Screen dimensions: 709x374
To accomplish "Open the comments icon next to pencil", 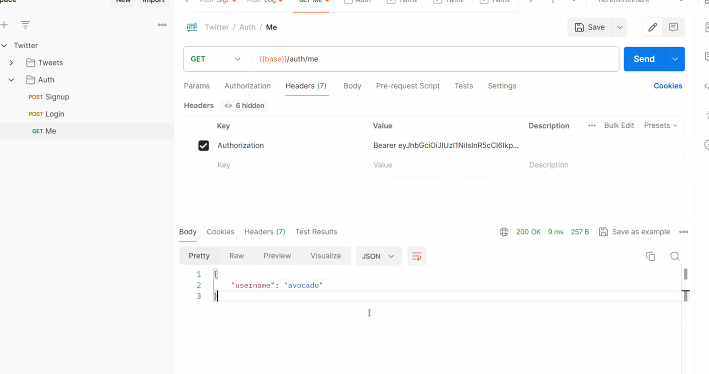I will (x=673, y=28).
